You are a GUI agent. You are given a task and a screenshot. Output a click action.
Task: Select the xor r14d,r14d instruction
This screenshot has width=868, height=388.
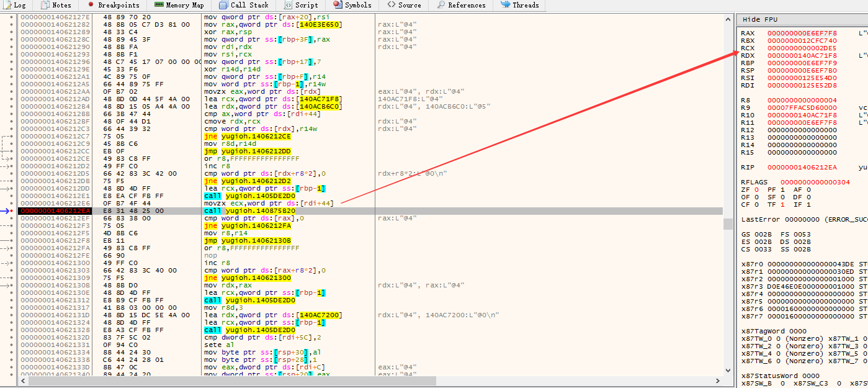[x=233, y=69]
